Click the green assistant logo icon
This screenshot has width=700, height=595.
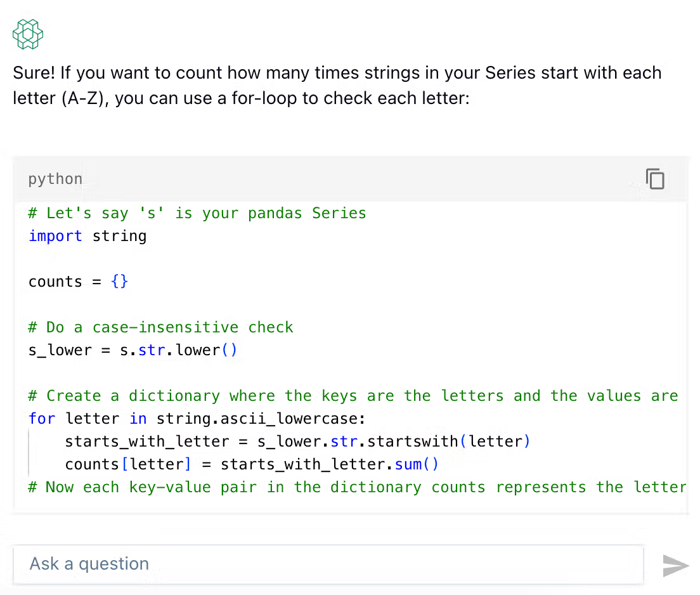(x=28, y=34)
